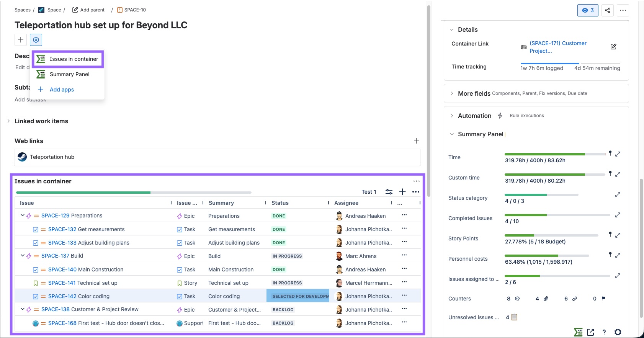Collapse the SPACE-129 Preparations epic
Screen dimensions: 644x338
22,216
